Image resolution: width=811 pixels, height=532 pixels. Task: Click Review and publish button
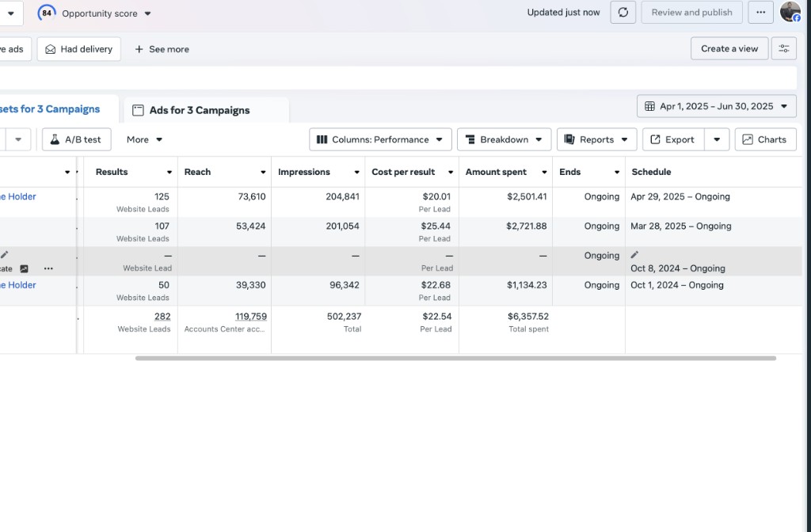pos(691,13)
